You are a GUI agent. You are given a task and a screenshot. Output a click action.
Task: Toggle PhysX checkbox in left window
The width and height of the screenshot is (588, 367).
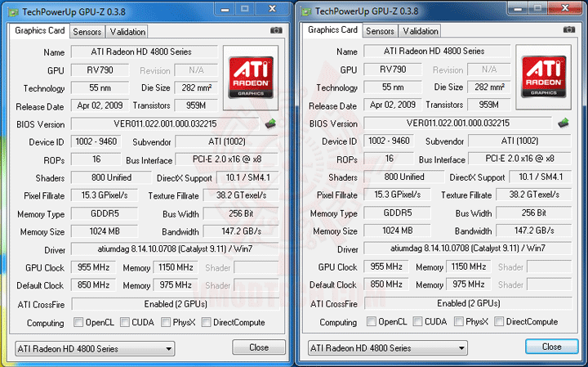point(166,322)
